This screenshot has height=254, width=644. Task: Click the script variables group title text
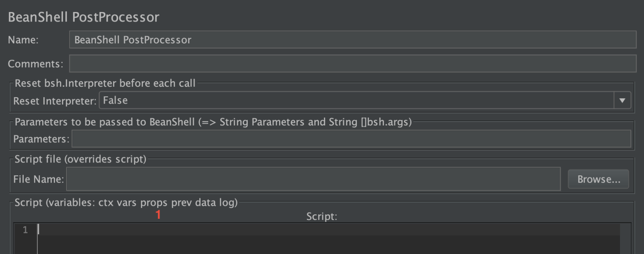tap(126, 202)
